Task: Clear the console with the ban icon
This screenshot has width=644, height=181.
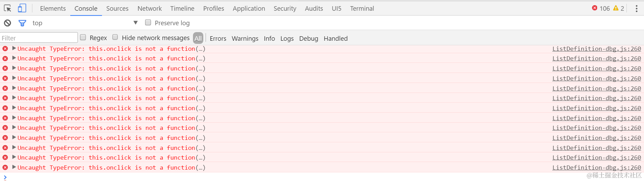Action: pyautogui.click(x=8, y=23)
